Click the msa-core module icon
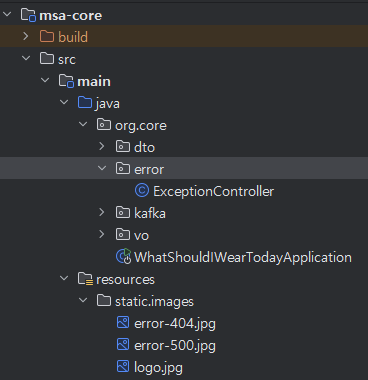Screen dimensions: 368x380 point(28,15)
